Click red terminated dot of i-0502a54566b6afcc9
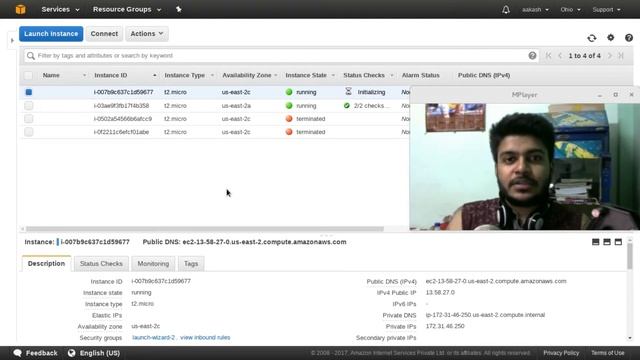Screen dimensions: 640x360 (289, 119)
